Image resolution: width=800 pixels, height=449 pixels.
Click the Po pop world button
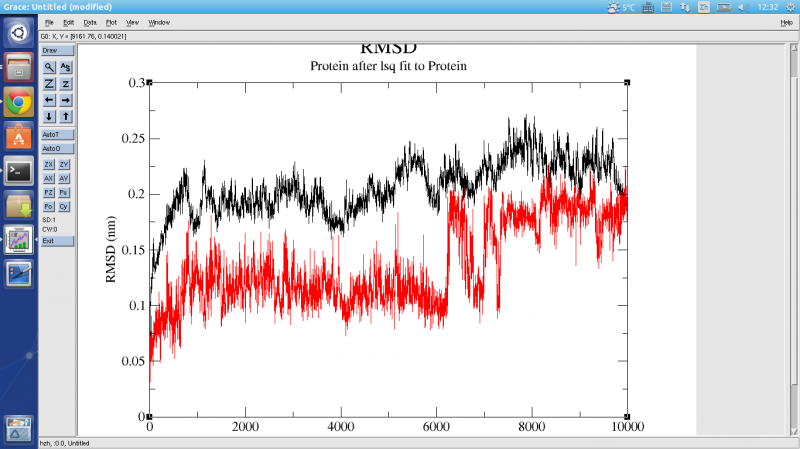48,207
